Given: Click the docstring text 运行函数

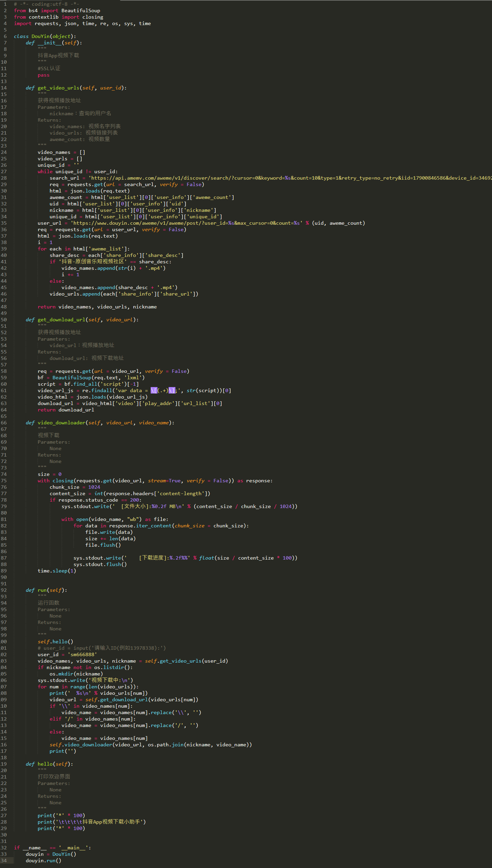Looking at the screenshot, I should [x=48, y=603].
